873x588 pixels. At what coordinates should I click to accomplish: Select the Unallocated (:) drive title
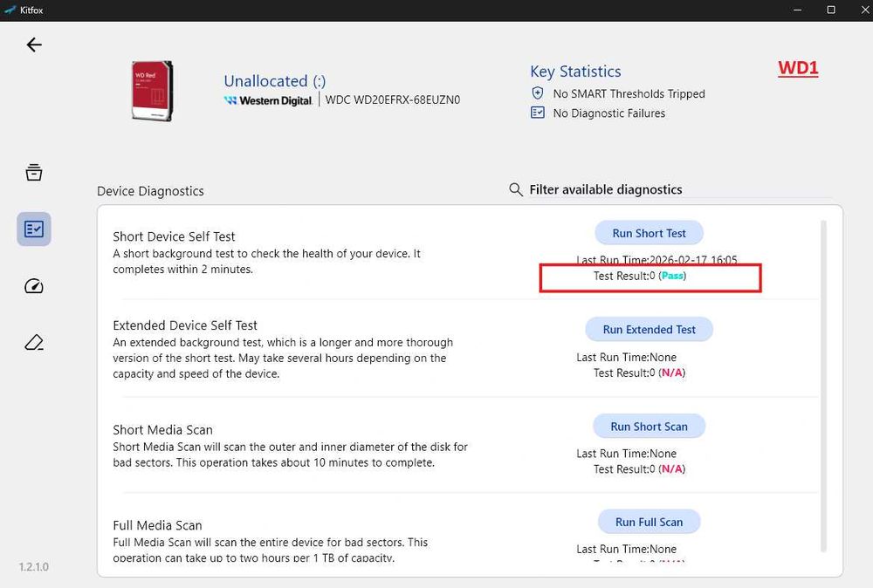point(275,81)
